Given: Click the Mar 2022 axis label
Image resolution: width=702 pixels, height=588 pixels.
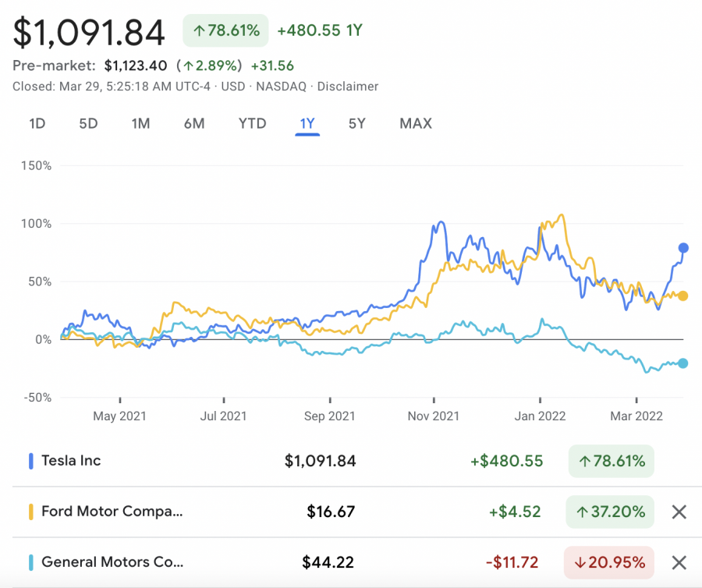Looking at the screenshot, I should [x=636, y=416].
